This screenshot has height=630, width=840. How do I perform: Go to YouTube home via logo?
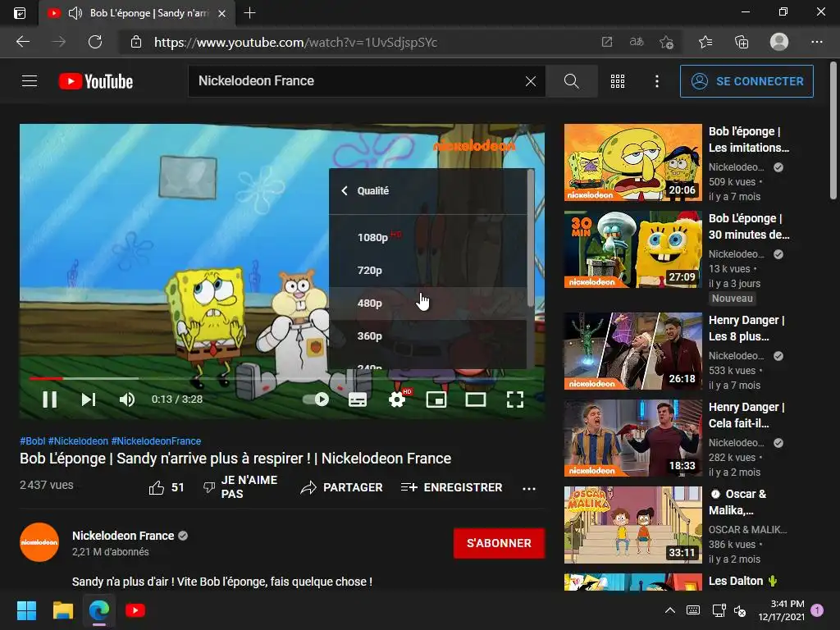tap(96, 81)
